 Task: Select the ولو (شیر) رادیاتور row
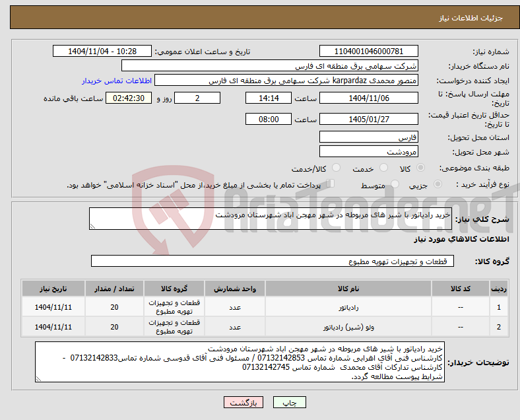(265, 327)
